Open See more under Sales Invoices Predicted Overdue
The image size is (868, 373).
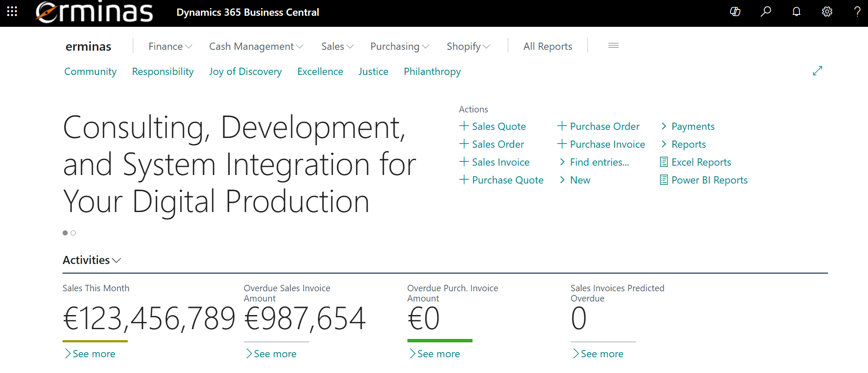point(598,354)
